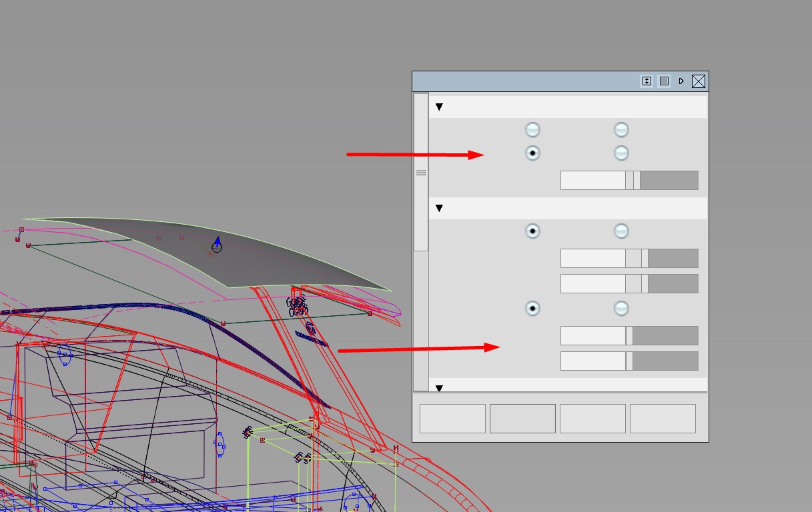812x512 pixels.
Task: Click the selected radio in first section's second row
Action: 532,153
